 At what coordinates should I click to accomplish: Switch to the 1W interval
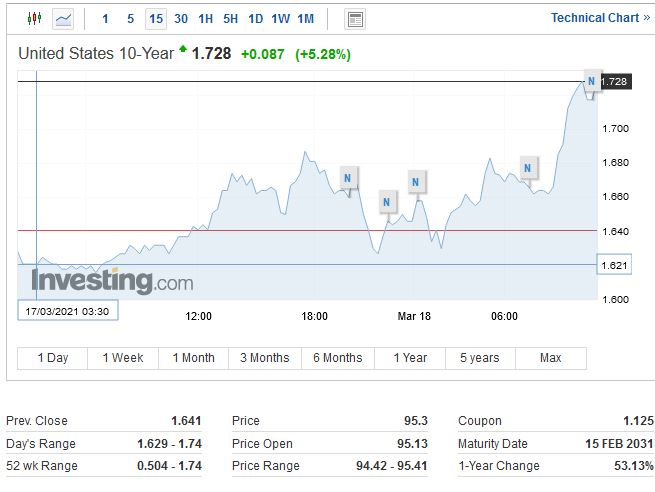coord(280,19)
